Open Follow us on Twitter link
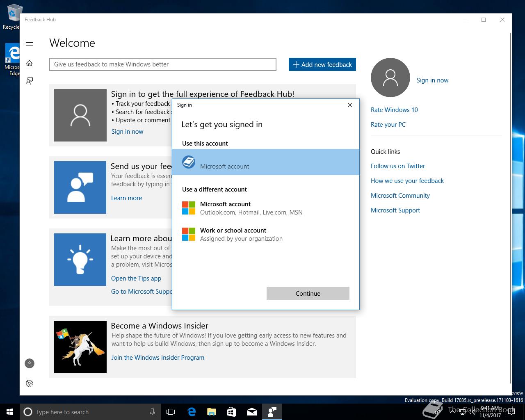Image resolution: width=525 pixels, height=420 pixels. pyautogui.click(x=398, y=166)
